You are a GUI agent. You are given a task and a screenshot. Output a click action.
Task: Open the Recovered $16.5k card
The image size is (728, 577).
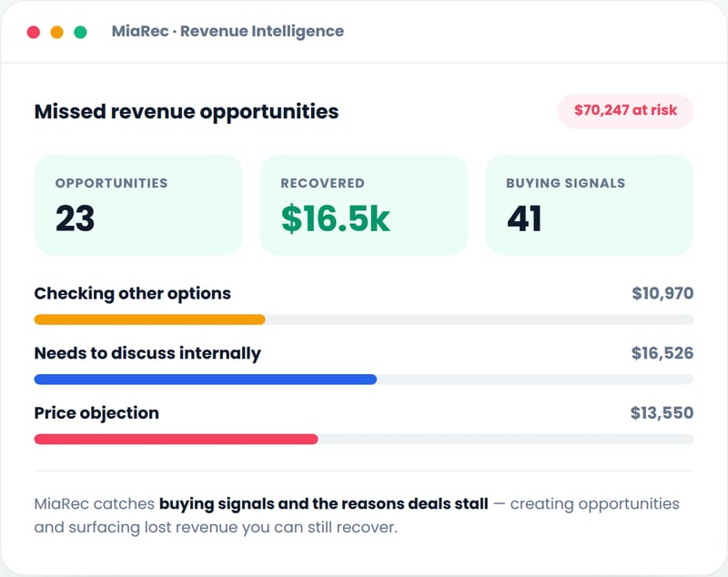point(363,205)
